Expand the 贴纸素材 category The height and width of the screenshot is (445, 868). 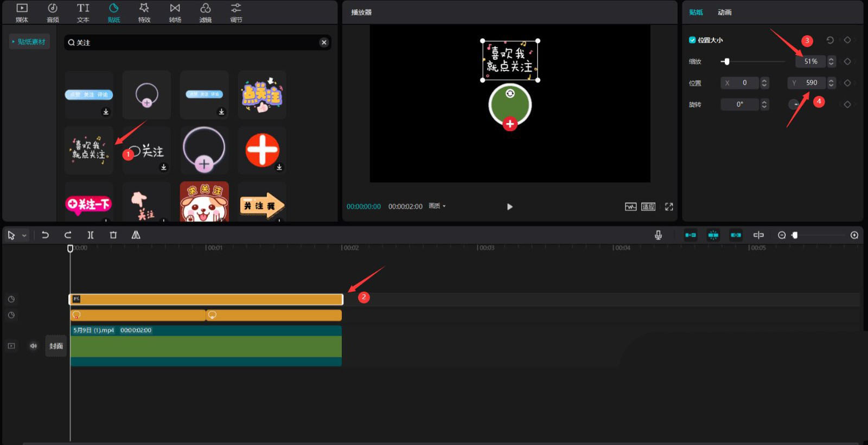(x=29, y=42)
